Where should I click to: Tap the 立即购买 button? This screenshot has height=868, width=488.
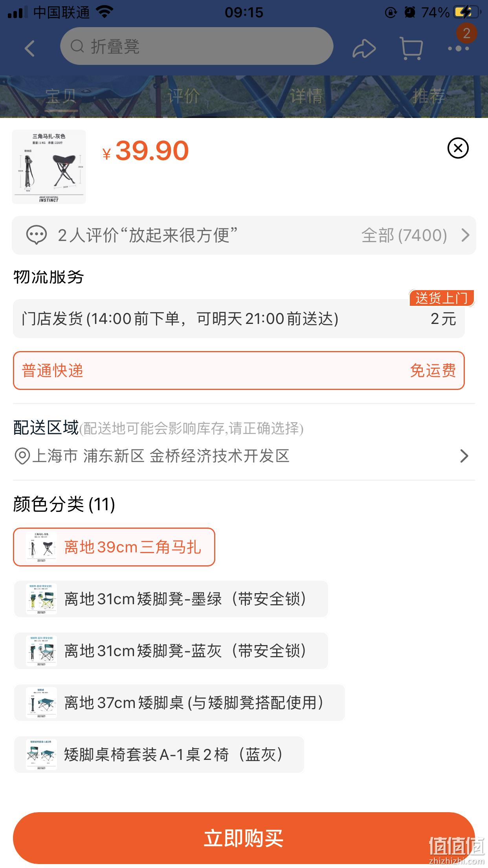[244, 838]
